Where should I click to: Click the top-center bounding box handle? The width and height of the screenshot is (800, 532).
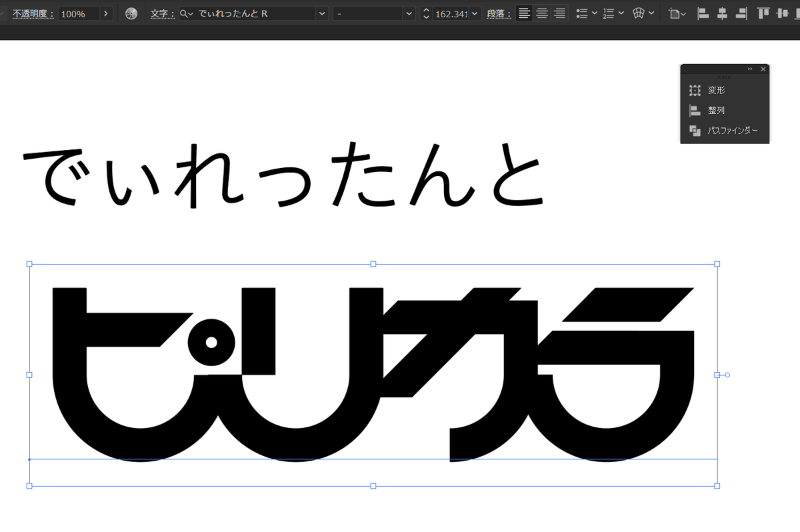(x=373, y=264)
